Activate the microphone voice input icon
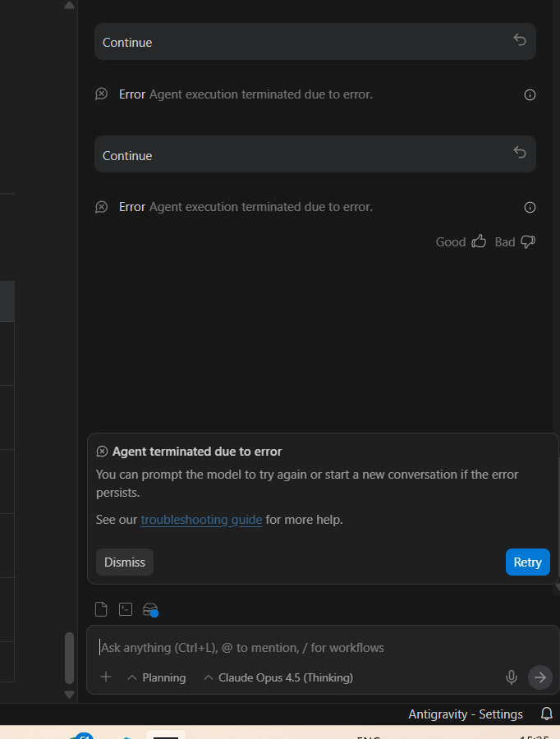Screen dimensions: 560x739 coord(512,677)
